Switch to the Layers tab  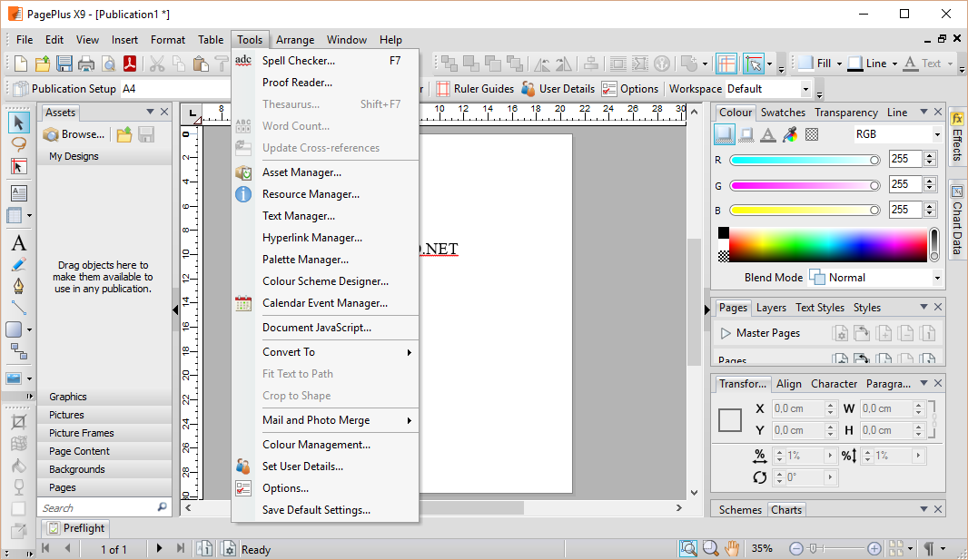[x=771, y=308]
